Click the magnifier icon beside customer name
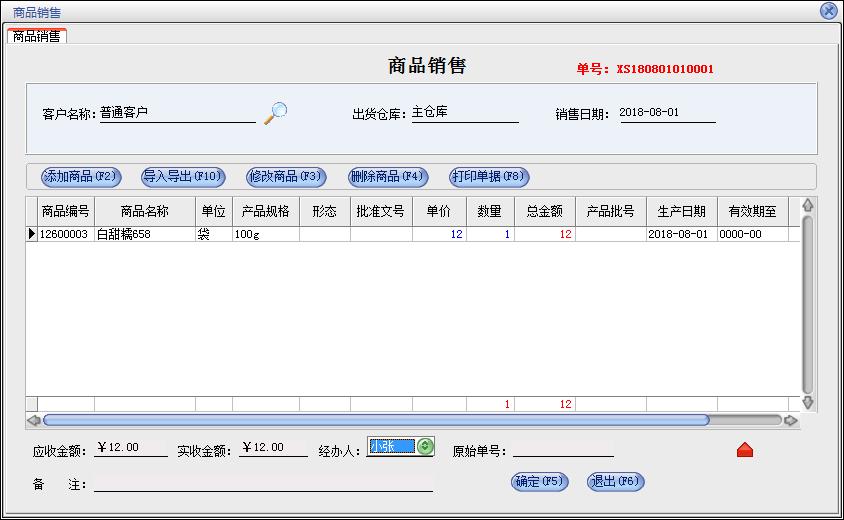Screen dimensions: 844x520 click(x=275, y=113)
